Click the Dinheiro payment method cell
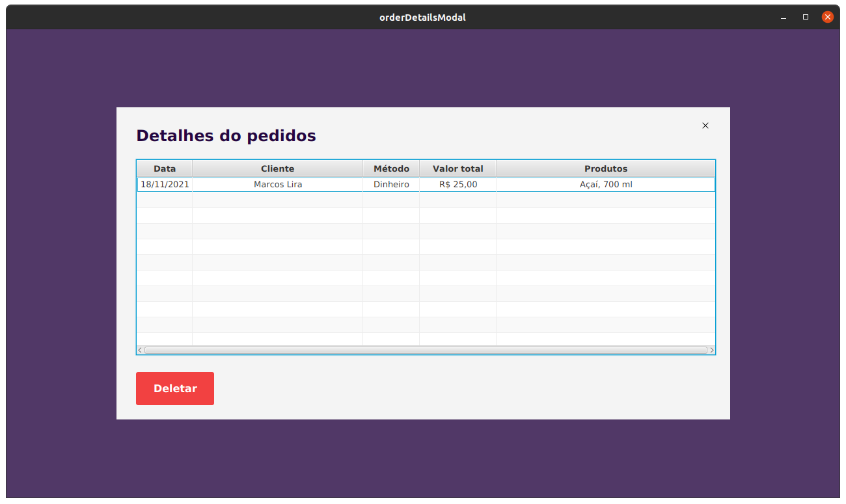Screen dimensions: 846x504 pyautogui.click(x=391, y=185)
